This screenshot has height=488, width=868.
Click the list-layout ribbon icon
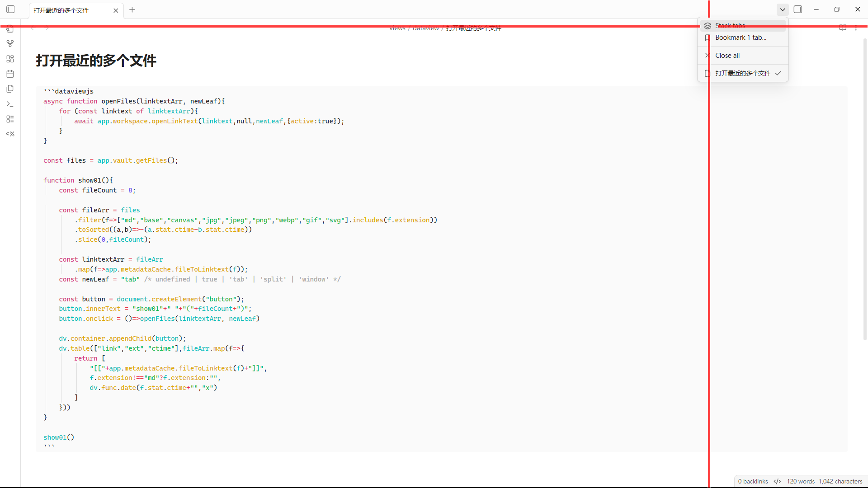[x=10, y=119]
